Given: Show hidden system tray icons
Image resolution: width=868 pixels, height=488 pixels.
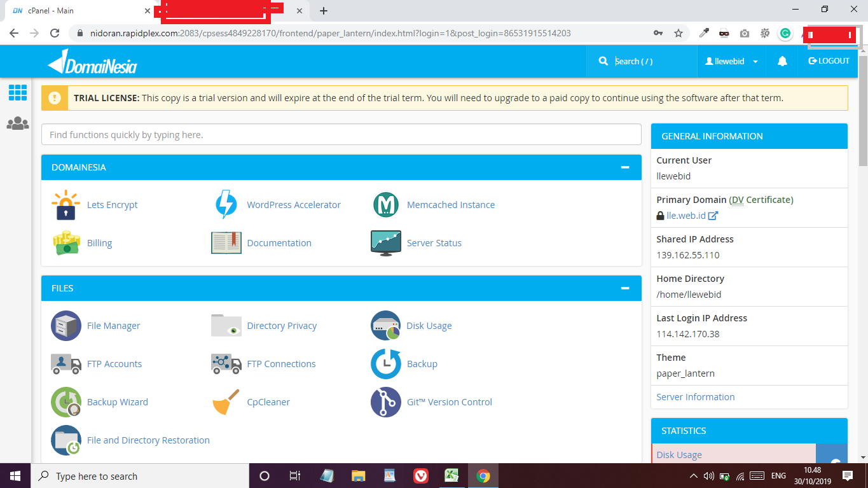Looking at the screenshot, I should point(694,476).
